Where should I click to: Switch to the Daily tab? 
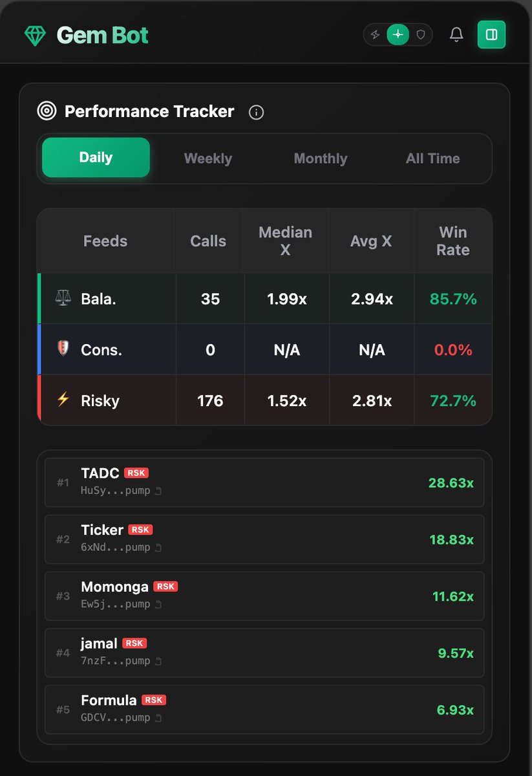96,157
